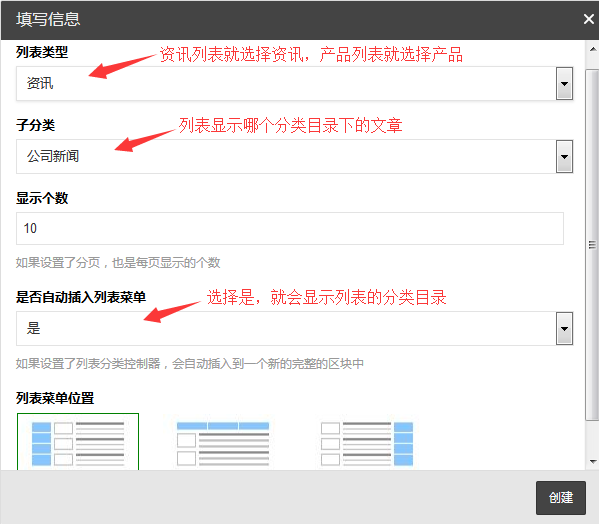Close the 填写信息 dialog
Image resolution: width=599 pixels, height=524 pixels.
point(588,19)
